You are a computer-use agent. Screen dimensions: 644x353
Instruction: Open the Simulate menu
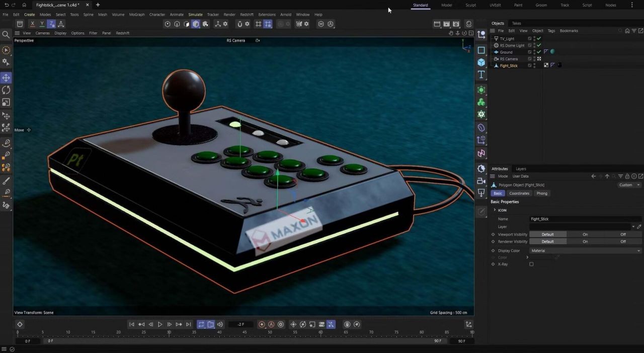195,15
